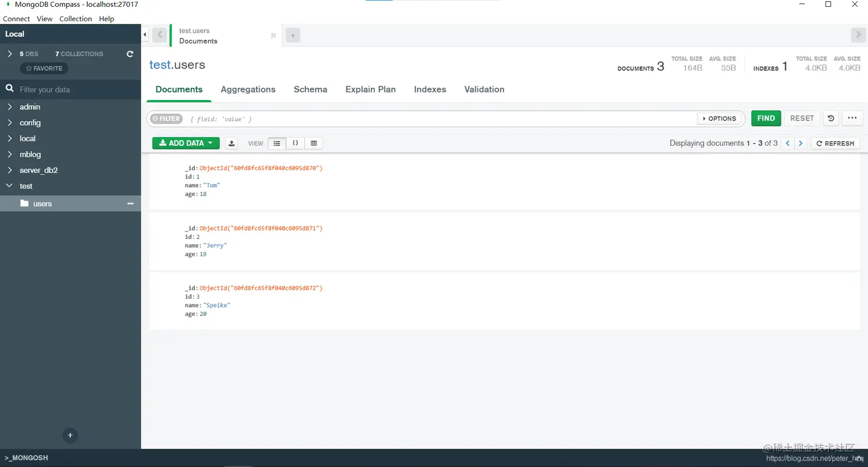The image size is (868, 467).
Task: Open the Connect menu
Action: [16, 19]
